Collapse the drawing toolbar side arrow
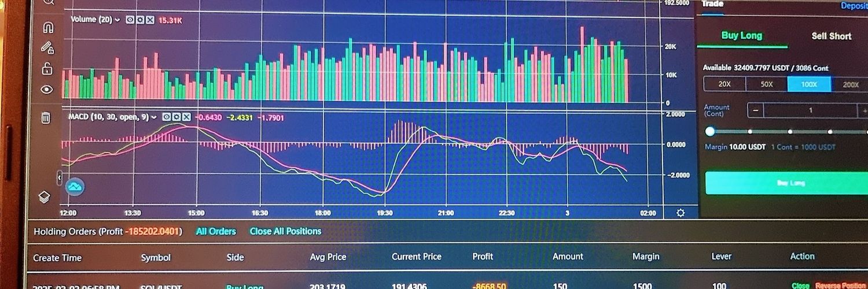Screen dimensions: 868x289 click(59, 179)
